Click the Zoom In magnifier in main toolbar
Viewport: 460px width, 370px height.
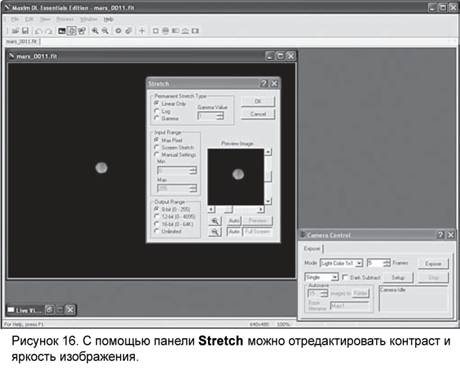(x=95, y=31)
